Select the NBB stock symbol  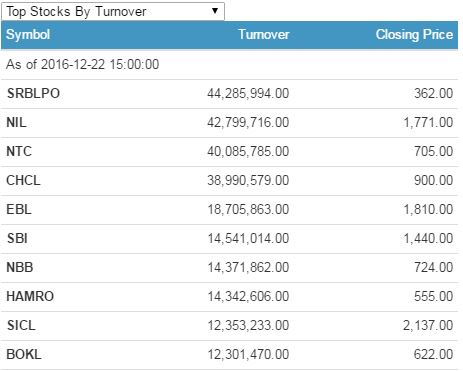[x=20, y=267]
